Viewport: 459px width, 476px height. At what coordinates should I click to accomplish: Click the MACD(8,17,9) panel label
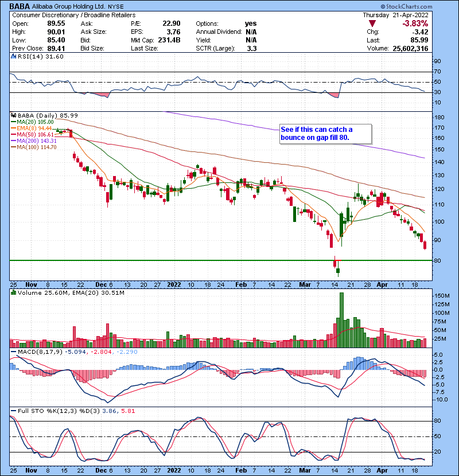click(40, 352)
